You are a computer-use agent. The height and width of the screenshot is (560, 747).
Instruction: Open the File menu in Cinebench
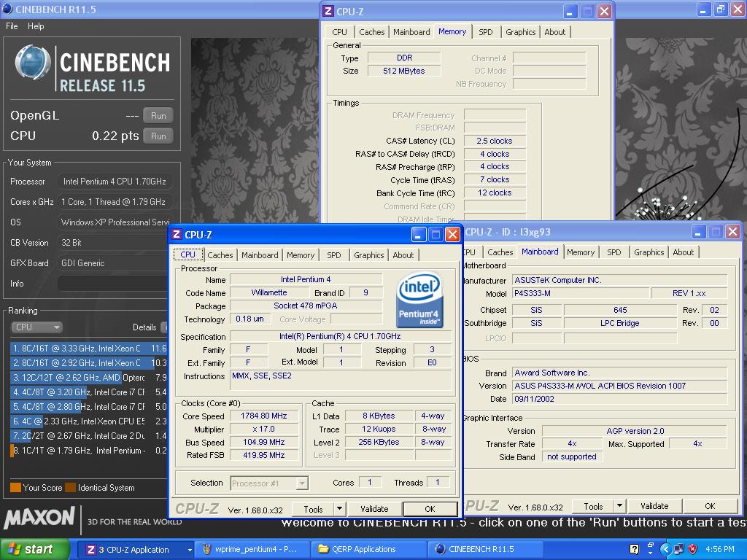[x=12, y=26]
